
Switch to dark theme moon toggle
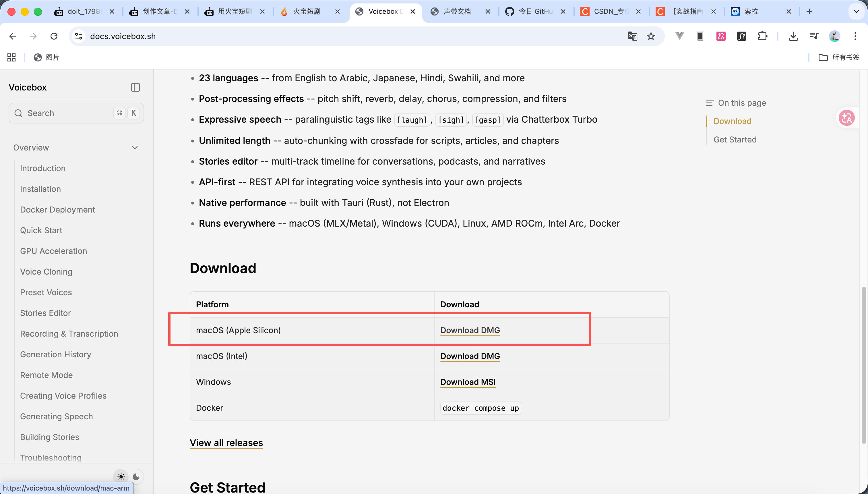click(136, 477)
